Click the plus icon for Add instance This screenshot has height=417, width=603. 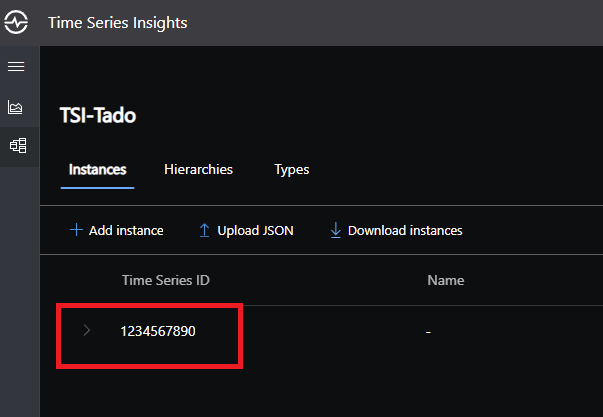coord(76,230)
